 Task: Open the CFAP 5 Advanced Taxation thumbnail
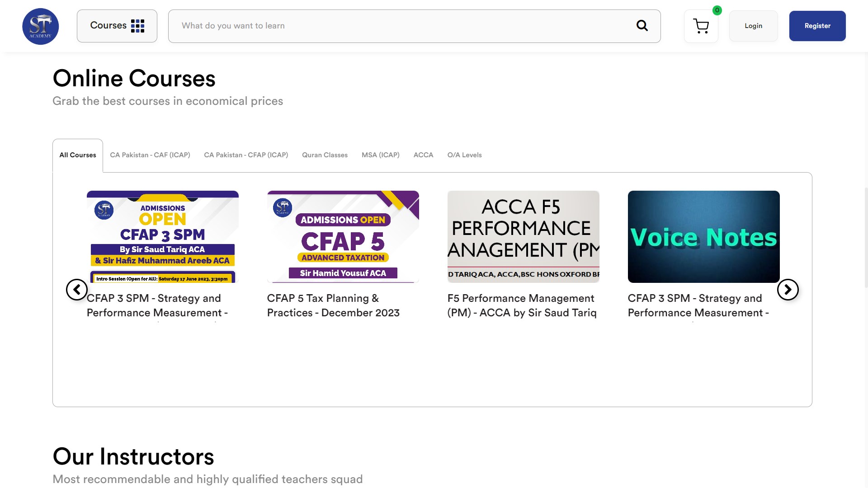coord(343,237)
